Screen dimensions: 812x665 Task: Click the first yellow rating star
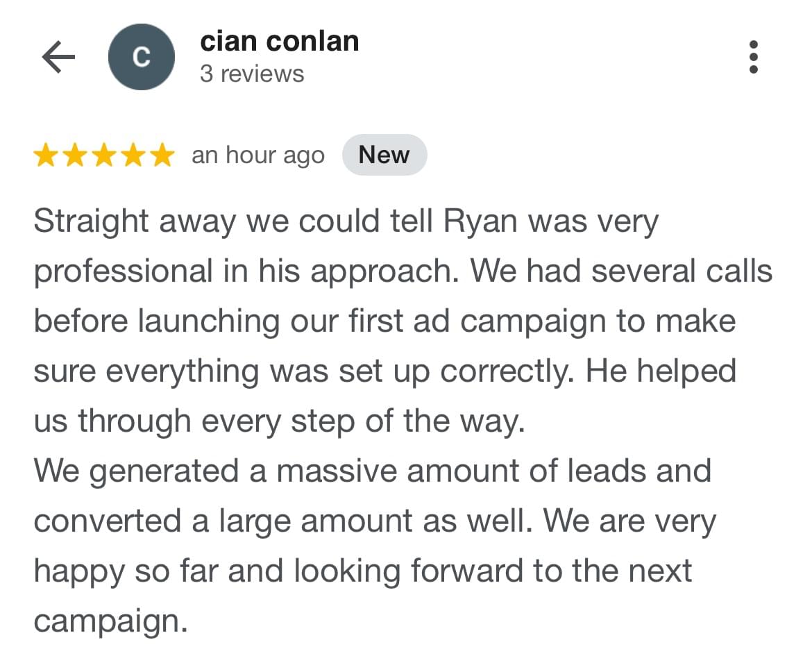(x=46, y=155)
